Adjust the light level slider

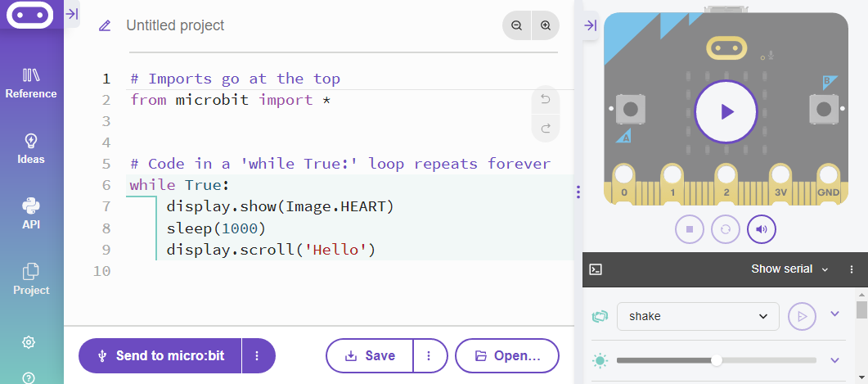point(717,361)
